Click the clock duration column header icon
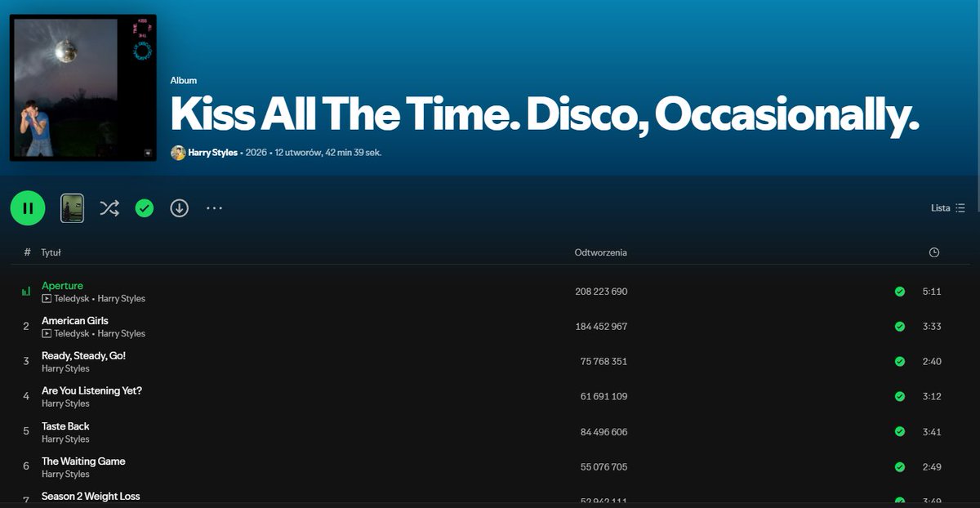980x508 pixels. [934, 252]
